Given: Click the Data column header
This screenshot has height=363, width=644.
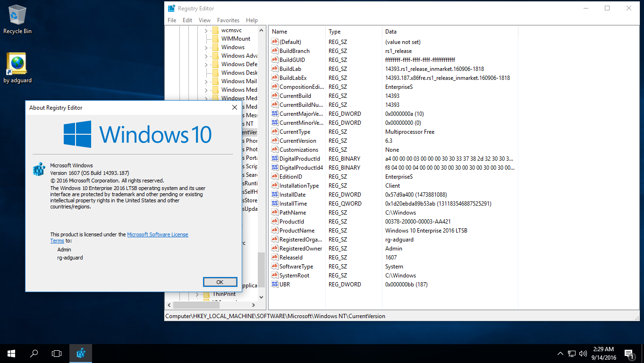Looking at the screenshot, I should tap(450, 32).
